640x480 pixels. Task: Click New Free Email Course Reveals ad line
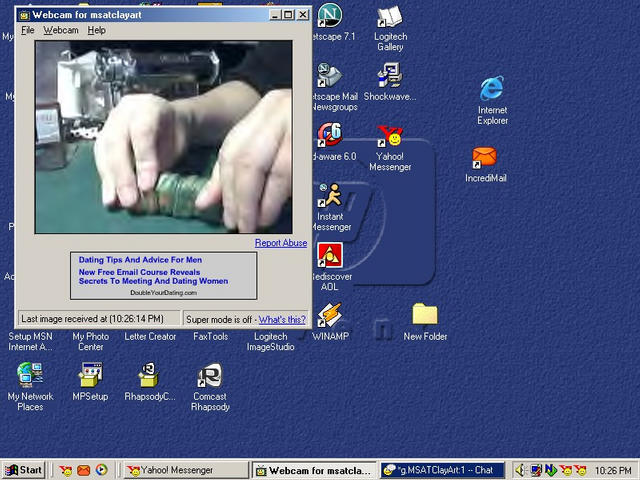(140, 272)
